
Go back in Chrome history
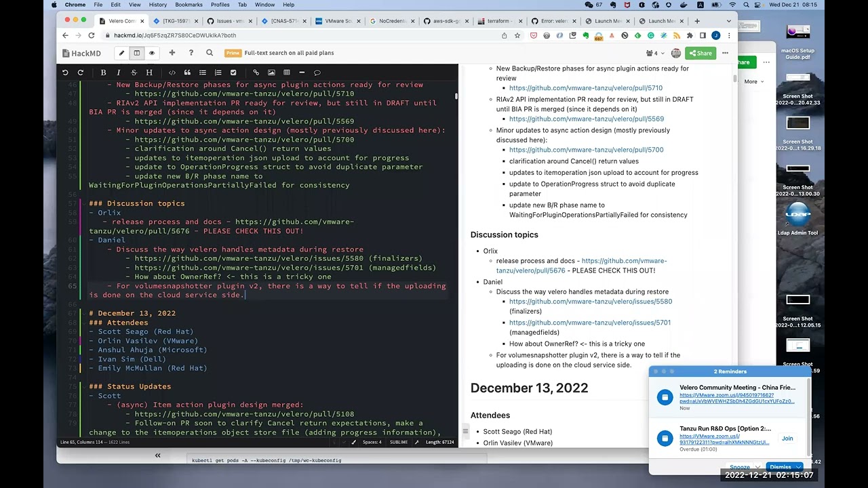(x=65, y=35)
